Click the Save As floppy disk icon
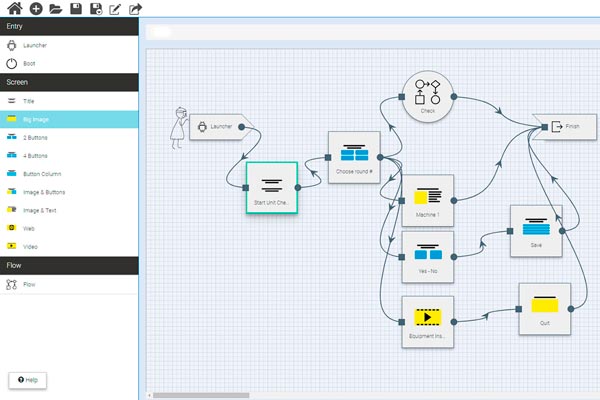This screenshot has height=400, width=600. (x=96, y=9)
